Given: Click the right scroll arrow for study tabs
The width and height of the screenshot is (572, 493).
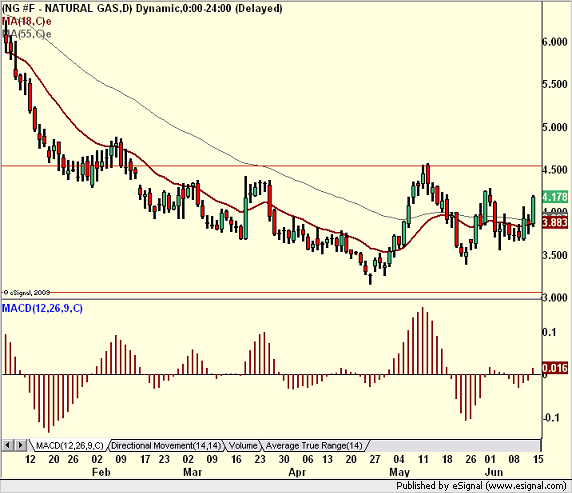Looking at the screenshot, I should [x=20, y=445].
